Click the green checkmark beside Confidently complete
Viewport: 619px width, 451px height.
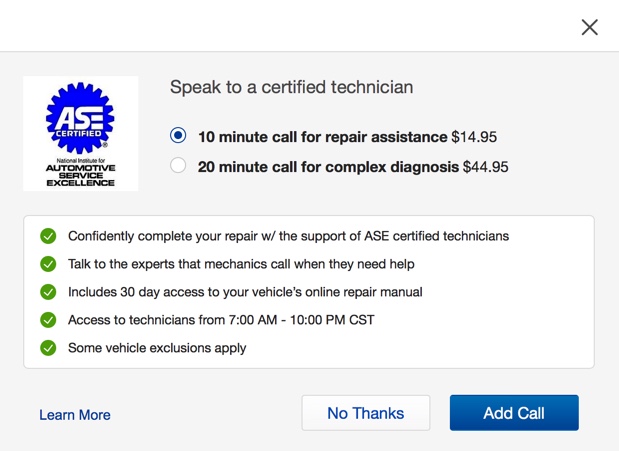48,236
